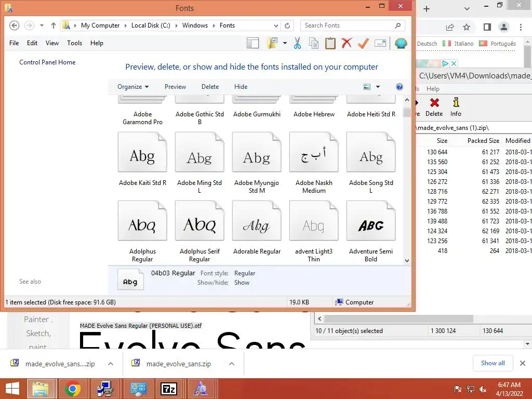Viewport: 532px width, 399px height.
Task: Select the Adolphus Serif Regular font
Action: coord(199,231)
